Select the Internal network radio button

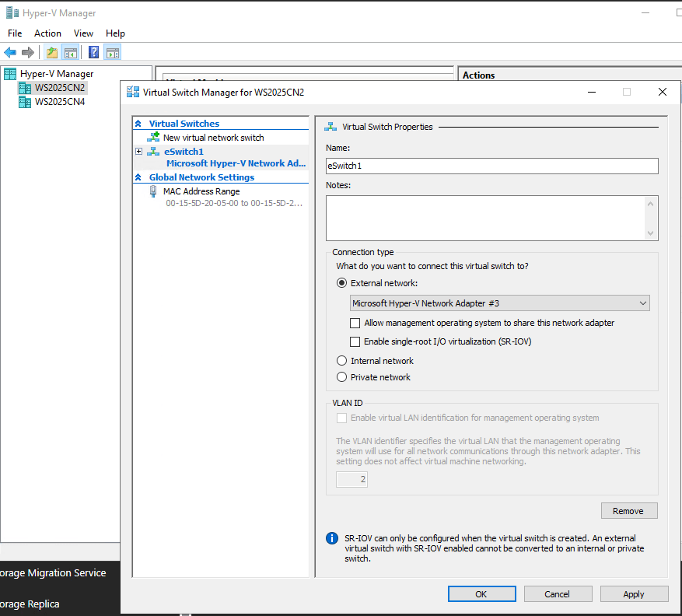pyautogui.click(x=341, y=360)
